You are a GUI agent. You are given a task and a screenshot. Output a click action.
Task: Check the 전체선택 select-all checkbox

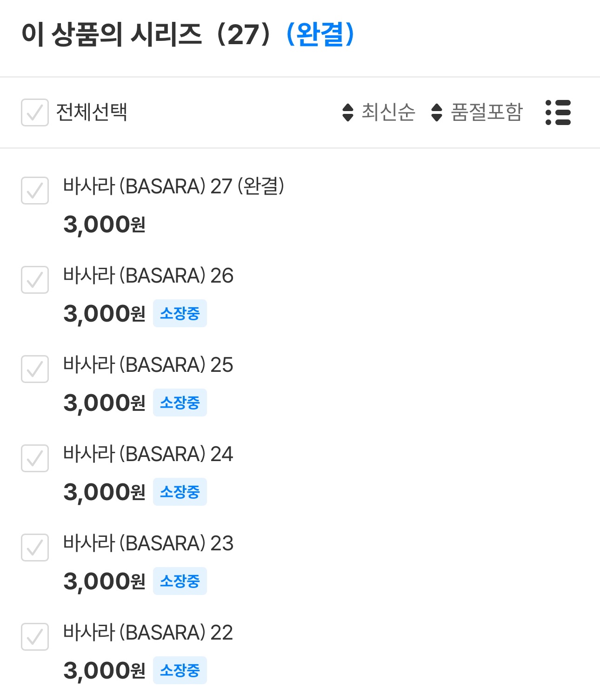coord(35,112)
